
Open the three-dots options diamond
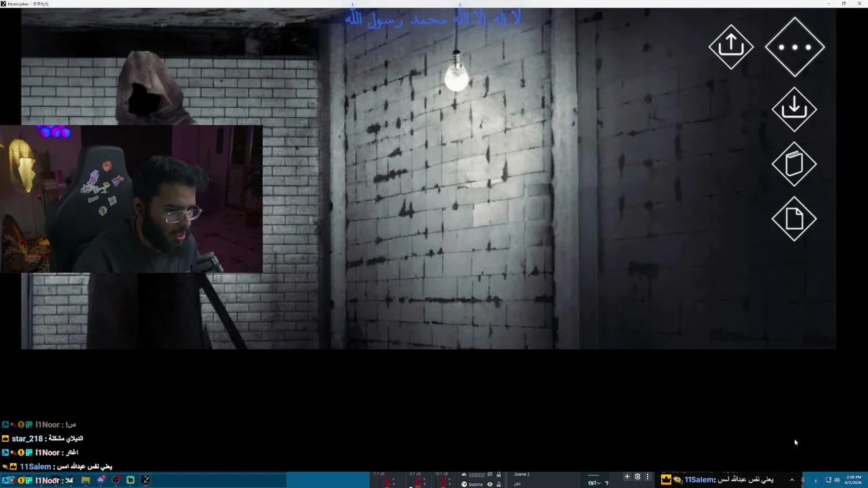(795, 47)
